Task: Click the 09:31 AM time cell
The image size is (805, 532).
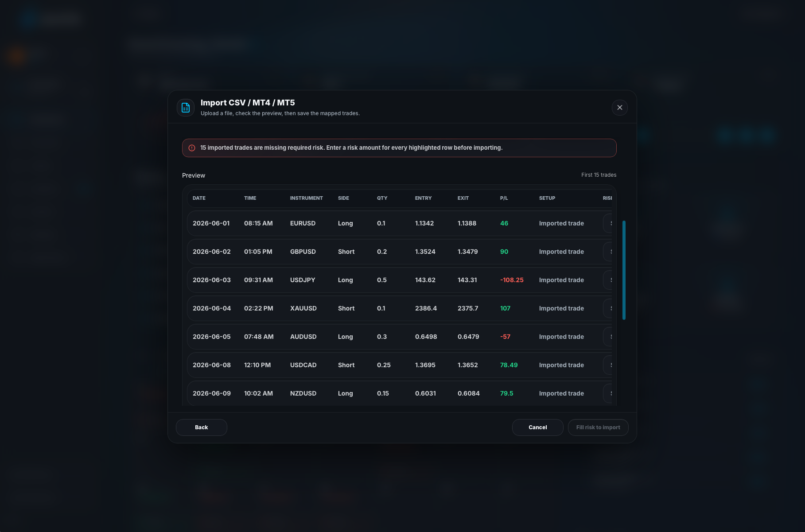Action: coord(258,280)
